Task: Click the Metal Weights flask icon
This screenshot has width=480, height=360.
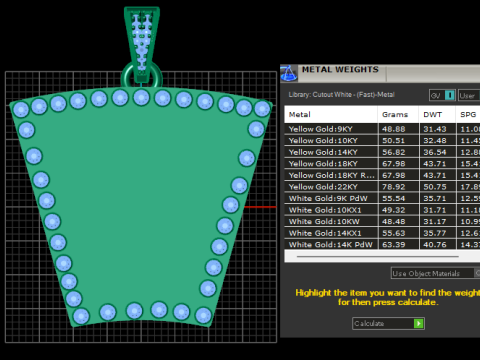Action: 289,73
